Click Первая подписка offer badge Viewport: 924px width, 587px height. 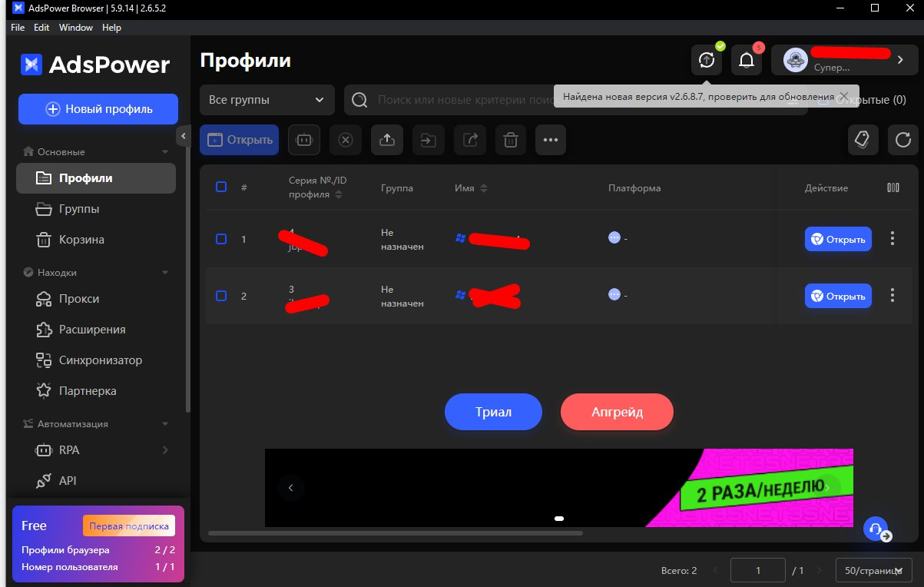(129, 526)
